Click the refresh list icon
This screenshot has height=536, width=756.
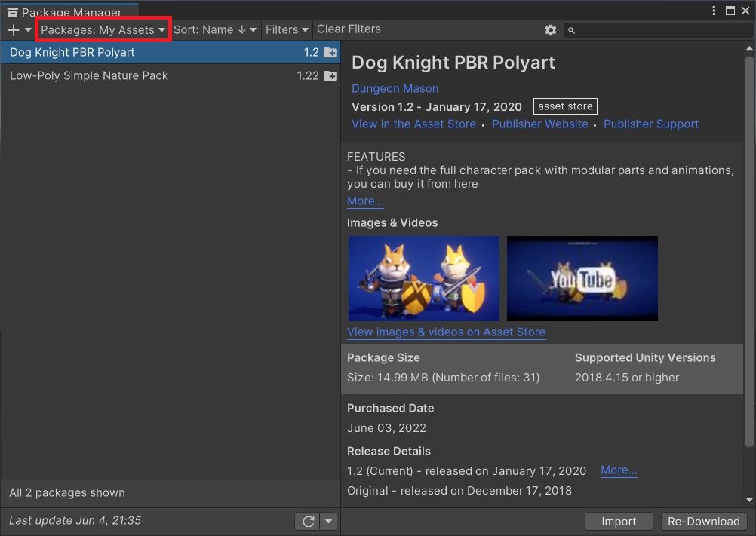point(308,521)
